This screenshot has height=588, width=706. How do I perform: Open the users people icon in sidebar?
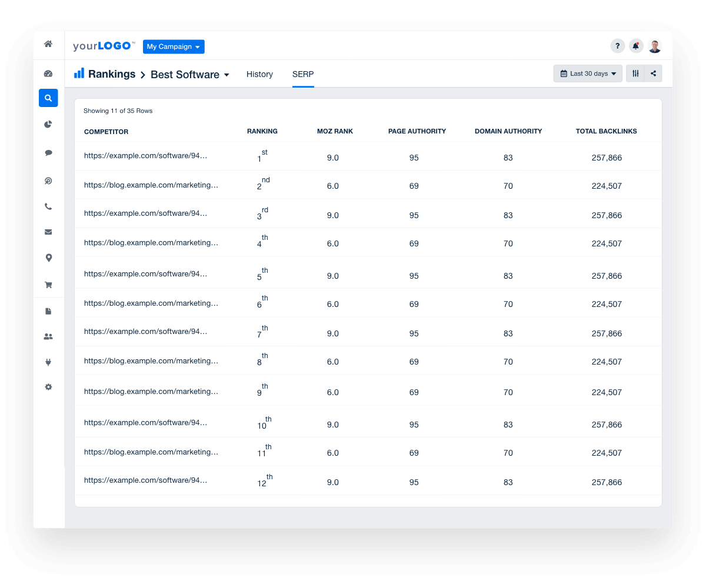click(x=48, y=336)
